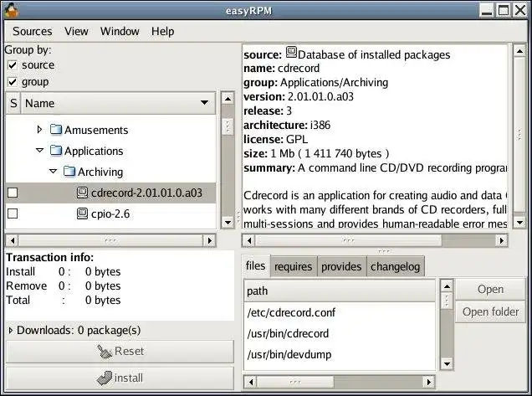Minimize the easyRPM window
The image size is (532, 396).
tap(487, 10)
